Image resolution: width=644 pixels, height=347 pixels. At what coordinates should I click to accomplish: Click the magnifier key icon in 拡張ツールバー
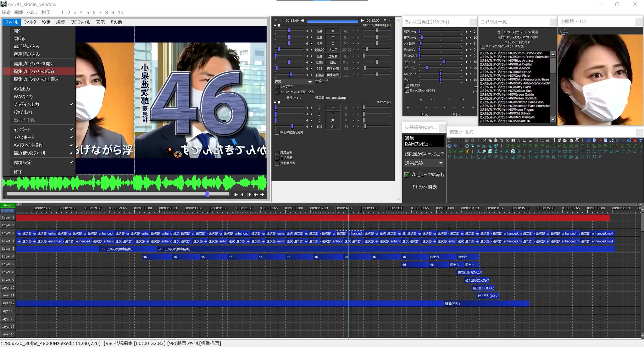tap(484, 151)
